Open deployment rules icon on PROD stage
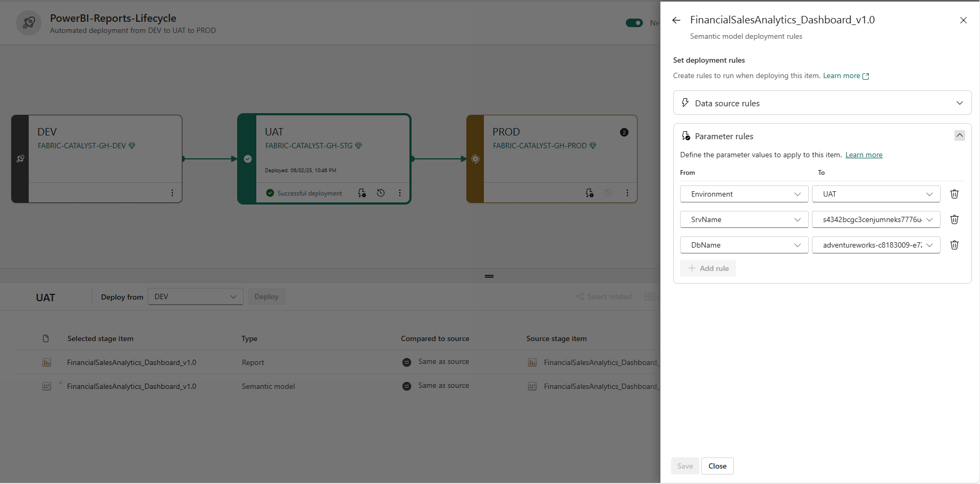Viewport: 980px width, 484px height. 590,193
